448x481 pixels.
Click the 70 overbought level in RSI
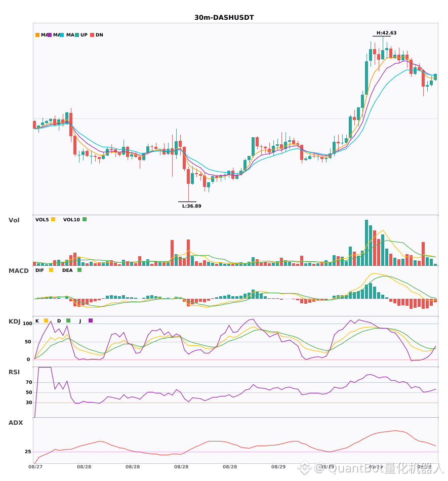coord(29,382)
